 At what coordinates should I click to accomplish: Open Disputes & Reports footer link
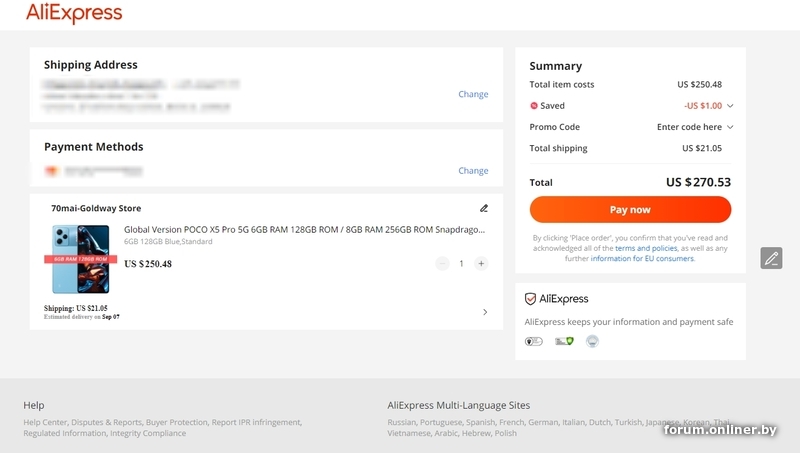(x=106, y=422)
